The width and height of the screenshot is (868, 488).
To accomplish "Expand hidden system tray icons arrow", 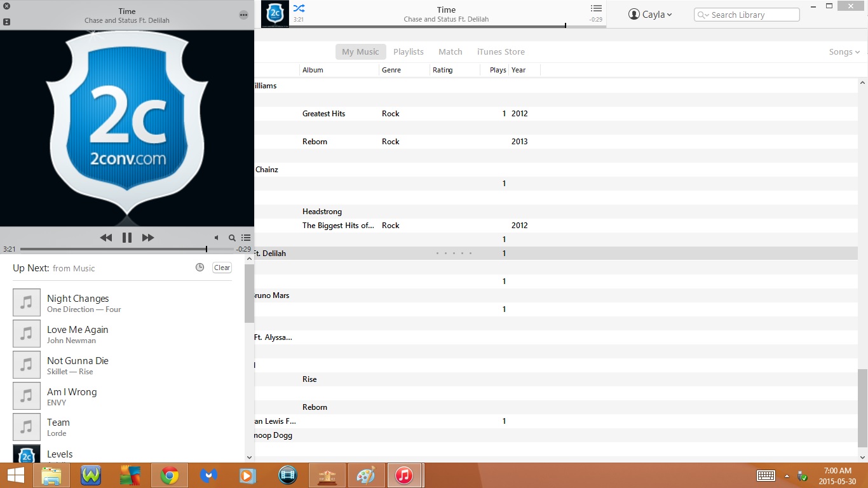I will tap(787, 476).
